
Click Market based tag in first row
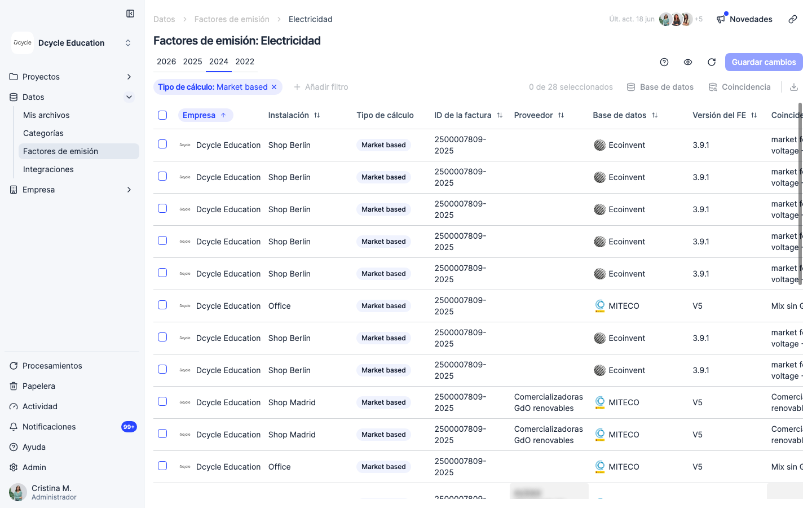click(383, 145)
